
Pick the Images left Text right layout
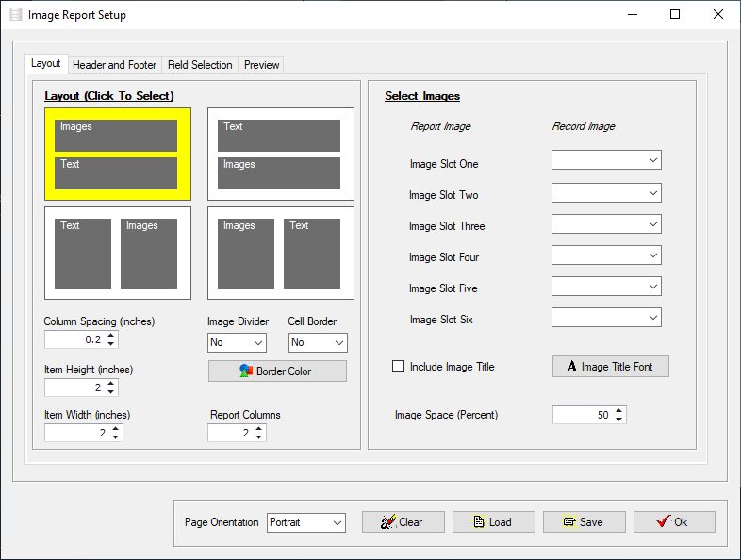click(281, 253)
